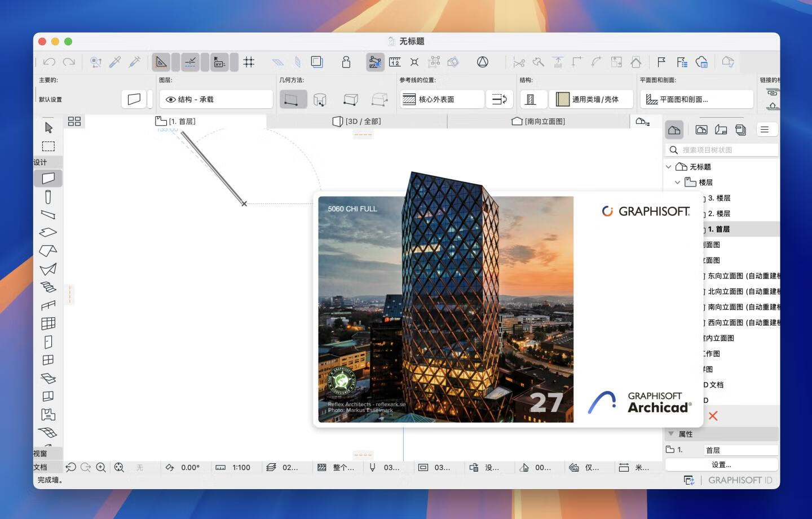Select the Marquee tool
812x519 pixels.
48,146
